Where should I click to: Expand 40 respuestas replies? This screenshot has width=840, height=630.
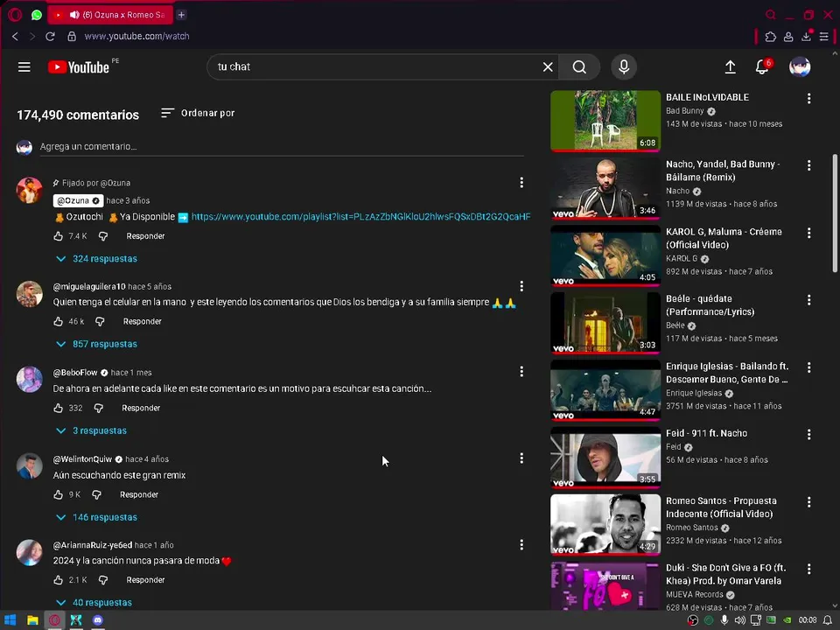click(x=94, y=603)
